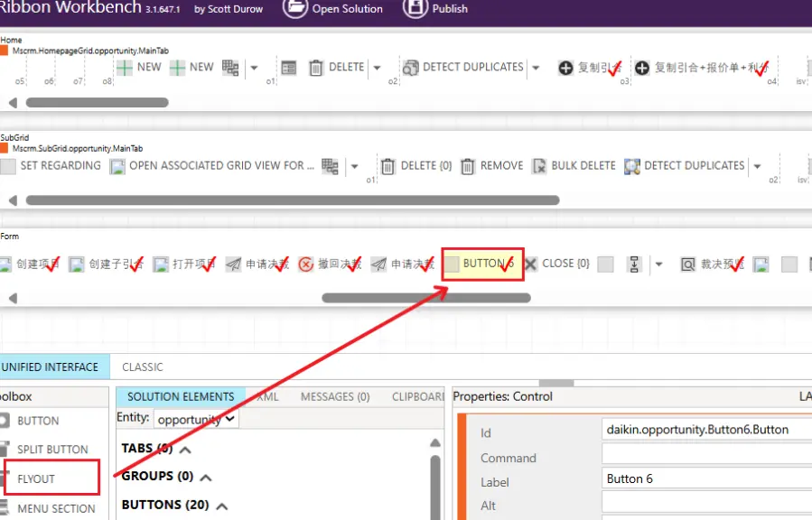
Task: Open the Entity dropdown showing opportunity
Action: 196,419
